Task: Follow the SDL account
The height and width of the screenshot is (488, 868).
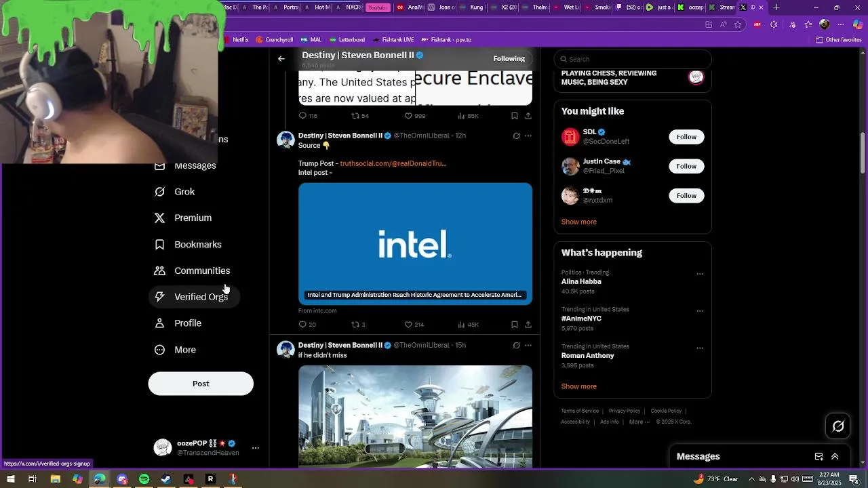Action: tap(686, 137)
